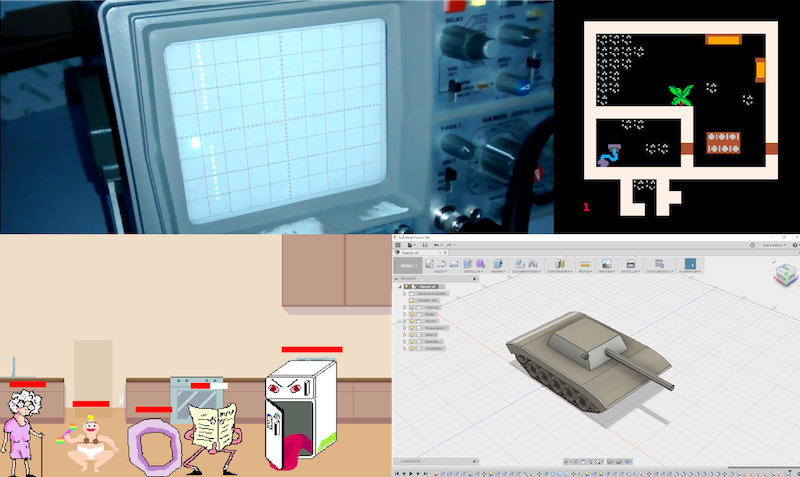Screen dimensions: 800x477
Task: Open the Display Settings monitor icon
Action: (610, 461)
